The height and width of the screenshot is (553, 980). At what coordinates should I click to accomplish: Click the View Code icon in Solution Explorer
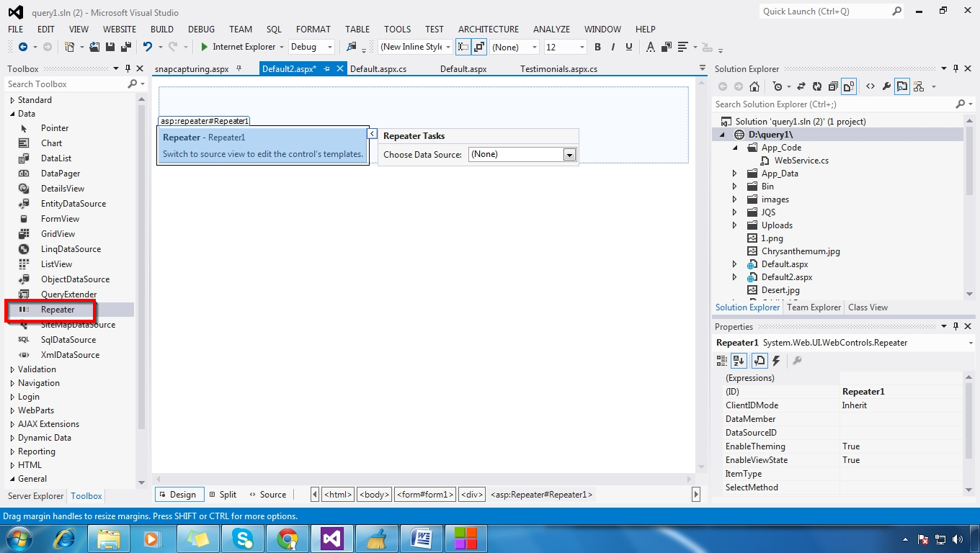coord(870,86)
